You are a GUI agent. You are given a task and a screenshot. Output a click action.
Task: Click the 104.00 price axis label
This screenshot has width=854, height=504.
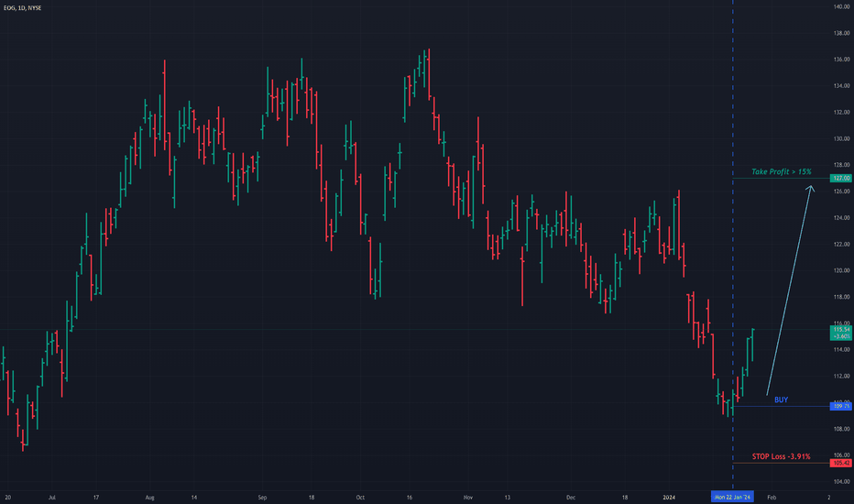tap(841, 482)
